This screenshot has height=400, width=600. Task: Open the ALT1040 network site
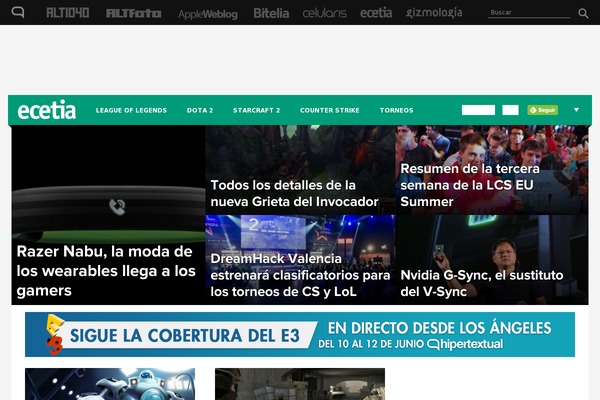tap(68, 13)
